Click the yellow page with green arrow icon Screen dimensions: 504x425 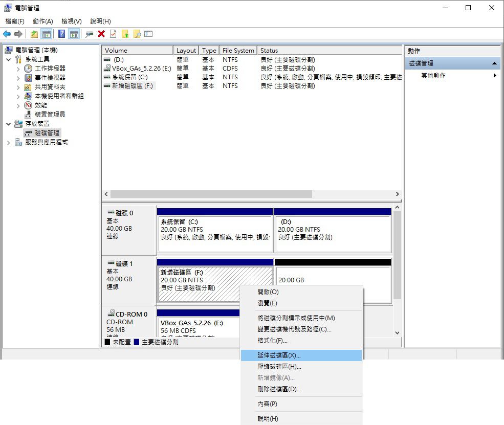[x=125, y=34]
